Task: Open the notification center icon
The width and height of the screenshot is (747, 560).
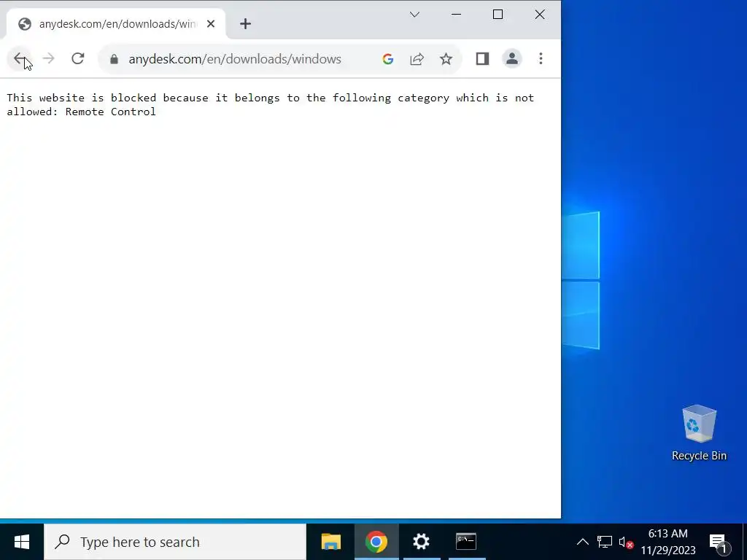Action: coord(719,542)
